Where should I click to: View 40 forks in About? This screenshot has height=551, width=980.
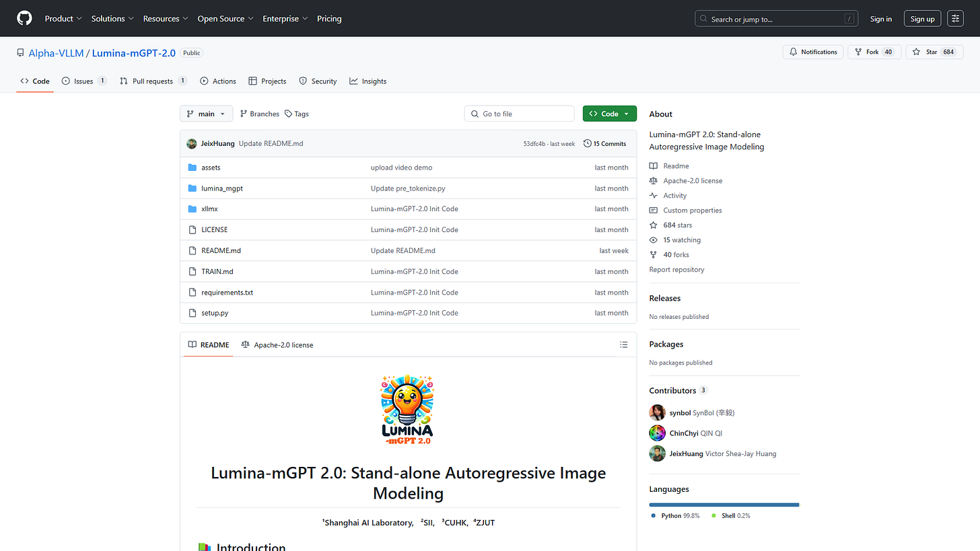coord(670,254)
